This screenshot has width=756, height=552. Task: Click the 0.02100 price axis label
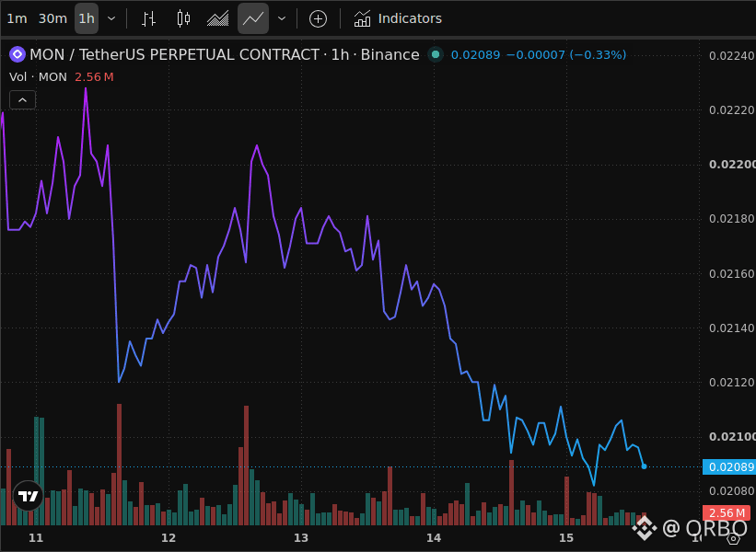pos(732,437)
